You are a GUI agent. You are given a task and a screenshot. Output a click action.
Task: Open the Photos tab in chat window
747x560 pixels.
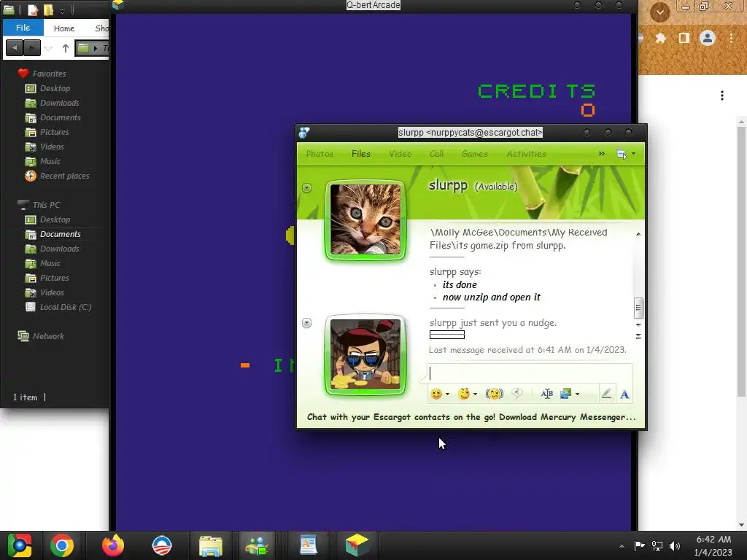tap(320, 154)
